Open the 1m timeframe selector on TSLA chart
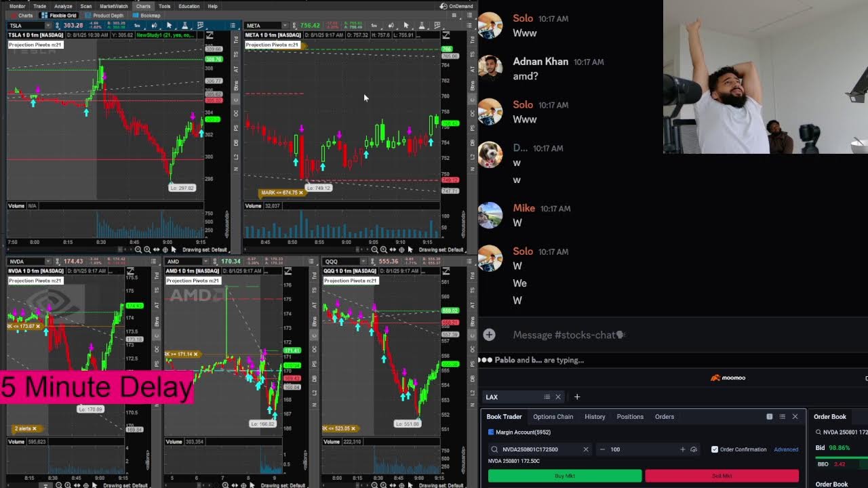Viewport: 868px width, 488px height. 138,26
